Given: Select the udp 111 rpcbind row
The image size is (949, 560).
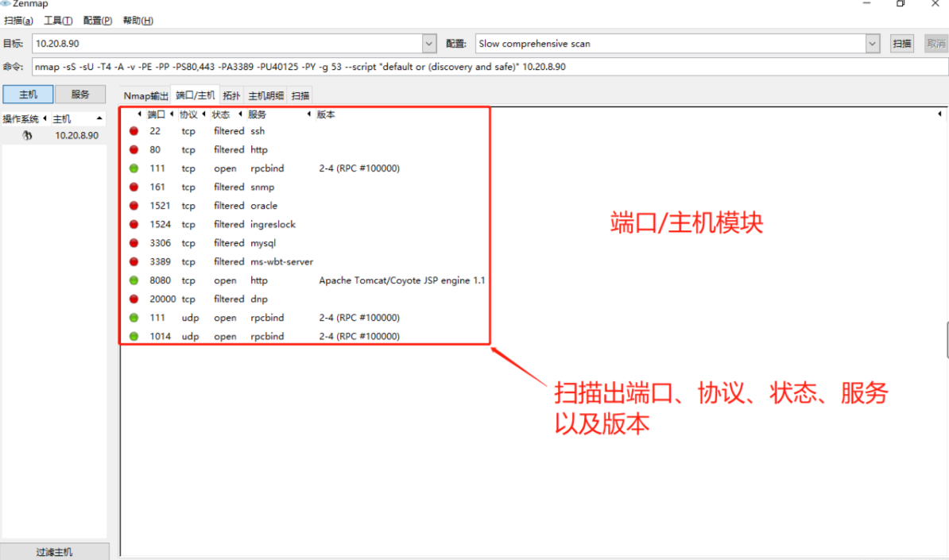Looking at the screenshot, I should [305, 318].
